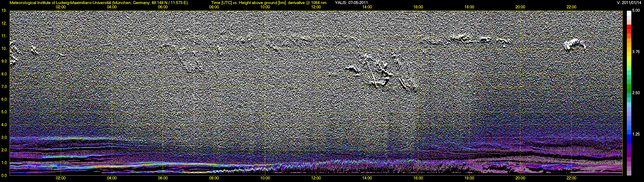This screenshot has width=644, height=182.
Task: Click the 1.0 height axis label
Action: (4, 163)
